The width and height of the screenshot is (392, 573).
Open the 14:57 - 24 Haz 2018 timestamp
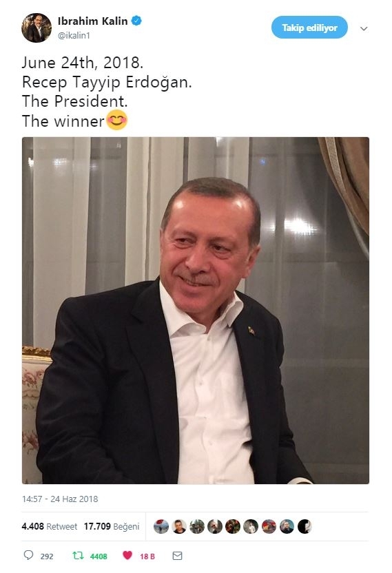pyautogui.click(x=60, y=499)
